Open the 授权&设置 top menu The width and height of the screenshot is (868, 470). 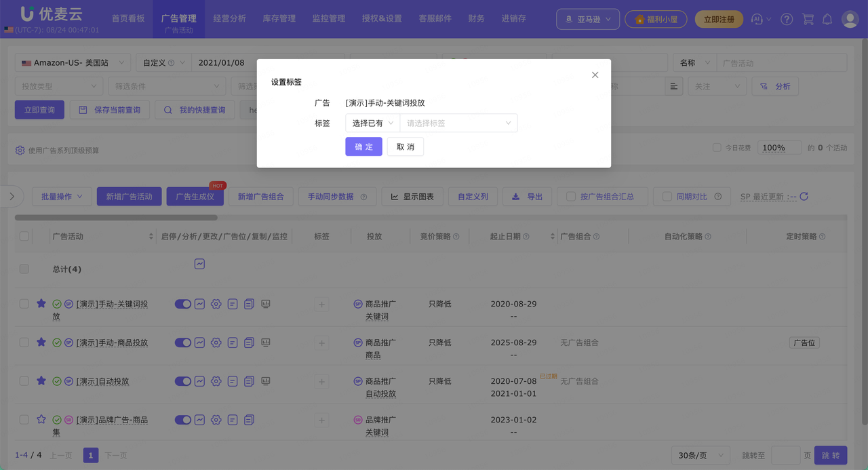(x=382, y=18)
